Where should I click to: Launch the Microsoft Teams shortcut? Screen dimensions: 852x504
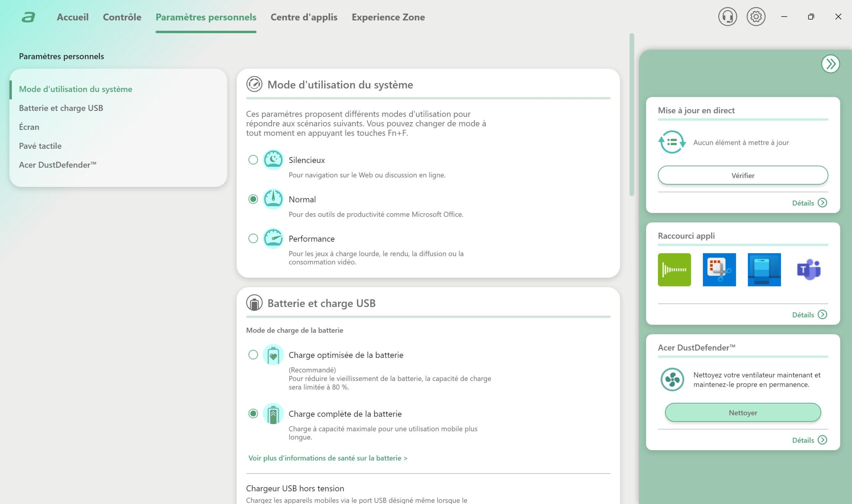tap(808, 270)
